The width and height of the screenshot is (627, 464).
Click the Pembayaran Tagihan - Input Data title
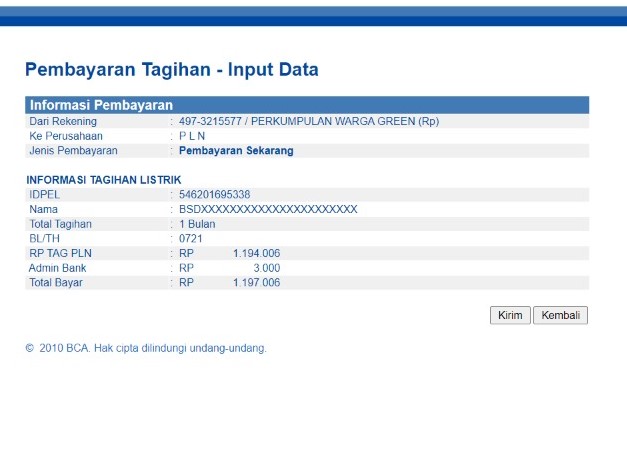point(171,70)
